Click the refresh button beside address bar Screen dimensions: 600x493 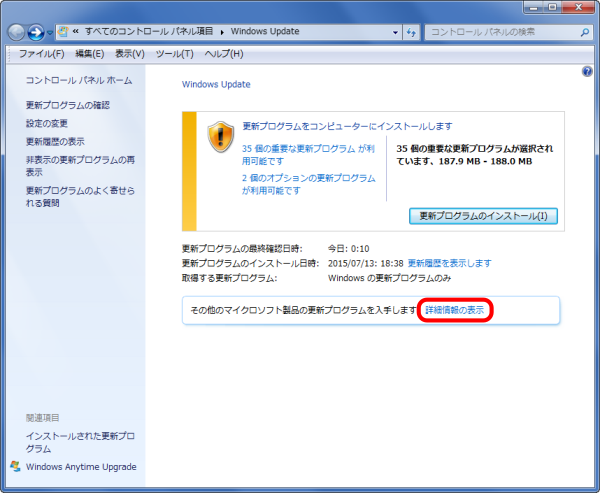tap(411, 33)
